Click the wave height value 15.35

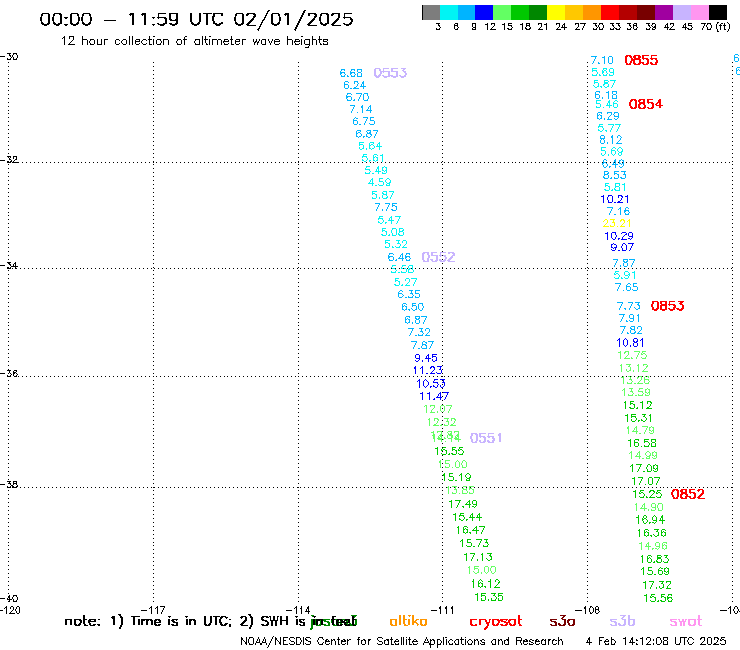tap(488, 597)
